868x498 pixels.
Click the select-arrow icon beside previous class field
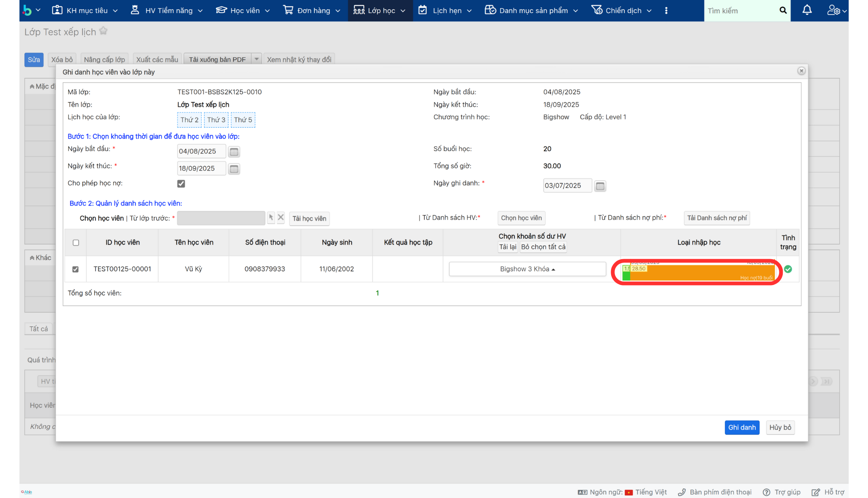click(x=271, y=218)
